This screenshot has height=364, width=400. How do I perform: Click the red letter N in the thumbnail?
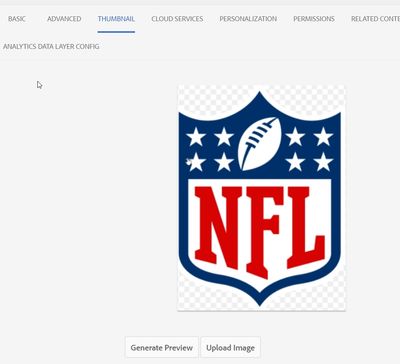click(218, 227)
